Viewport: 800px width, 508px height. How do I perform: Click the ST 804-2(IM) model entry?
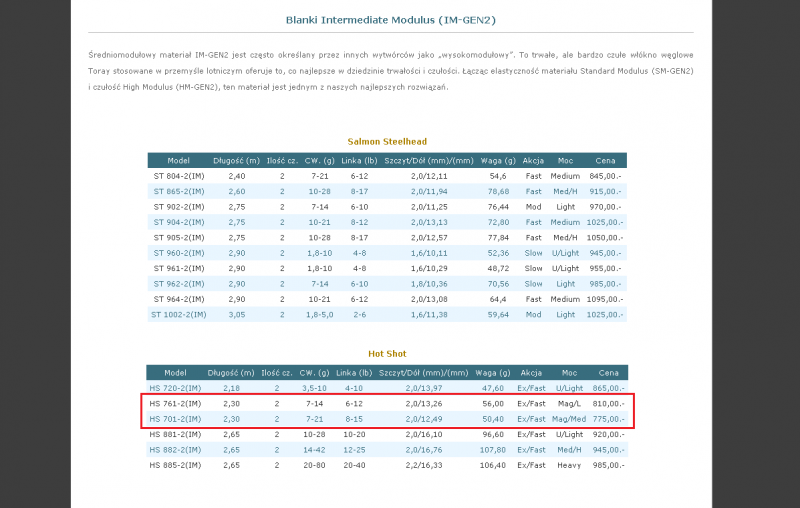click(x=178, y=176)
